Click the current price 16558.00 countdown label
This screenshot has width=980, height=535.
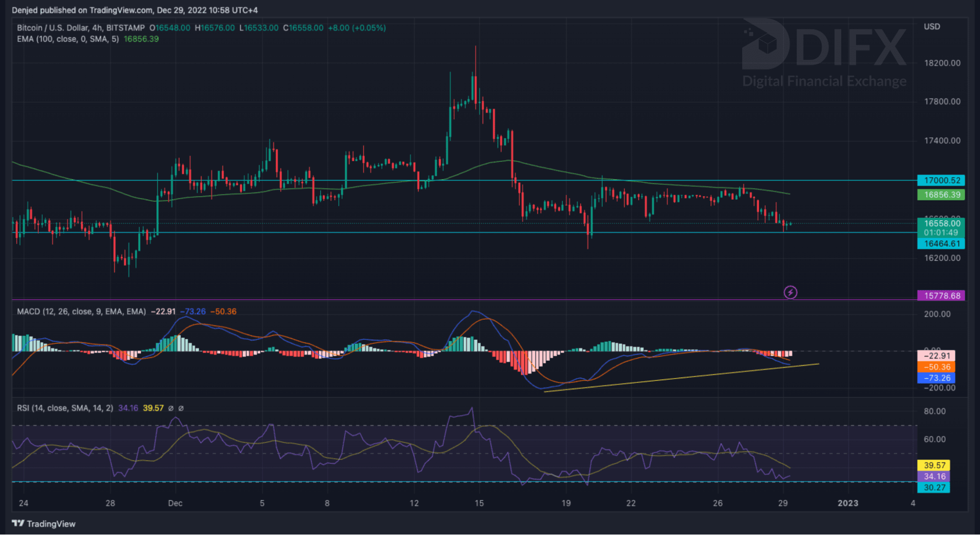coord(941,228)
